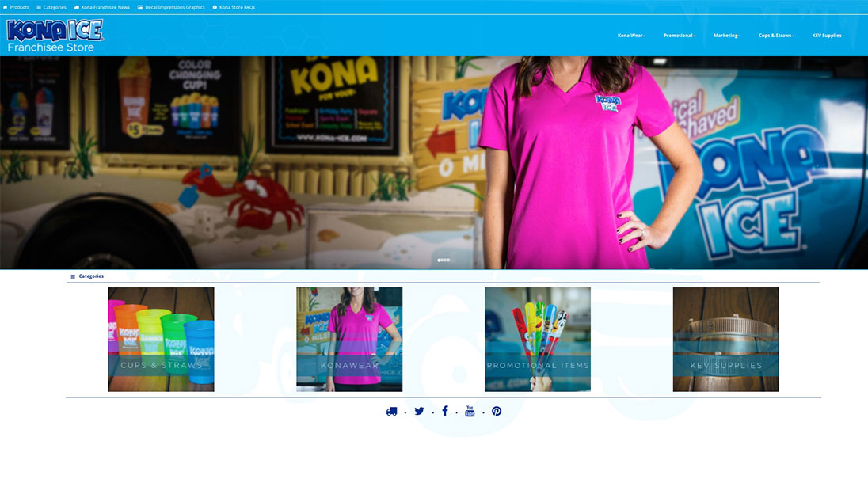Image resolution: width=868 pixels, height=494 pixels.
Task: Open Kona Franchisee News link
Action: pyautogui.click(x=102, y=7)
